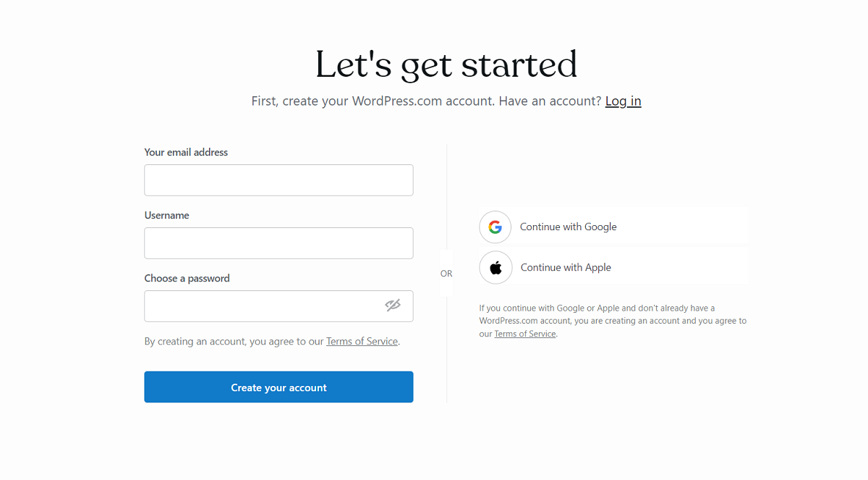Click the circle surrounding the Google logo

point(495,227)
